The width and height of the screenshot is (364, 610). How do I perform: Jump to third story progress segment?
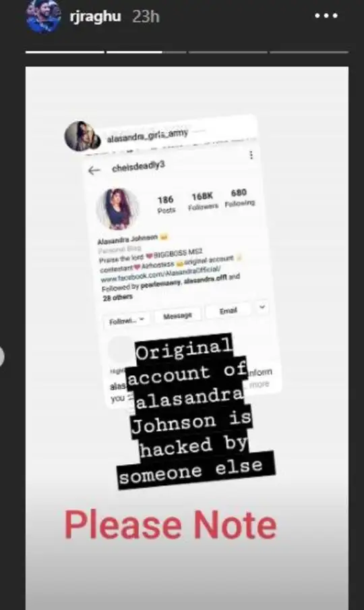pyautogui.click(x=228, y=52)
